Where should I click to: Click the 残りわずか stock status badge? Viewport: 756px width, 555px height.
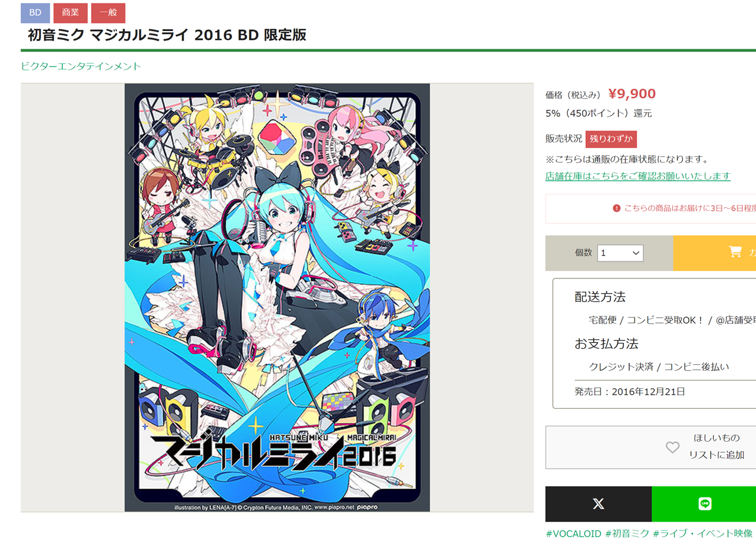pos(611,139)
